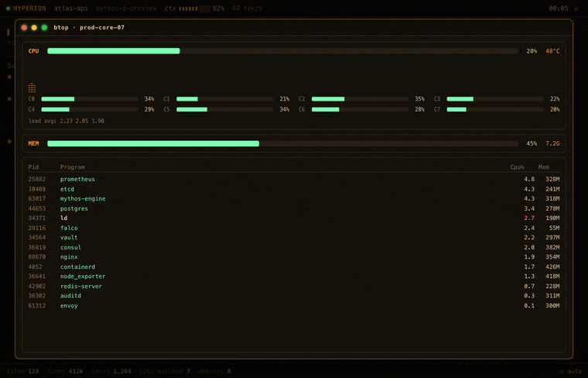This screenshot has width=588, height=378.
Task: Click the green status dot beside HYPERION
Action: 9,9
